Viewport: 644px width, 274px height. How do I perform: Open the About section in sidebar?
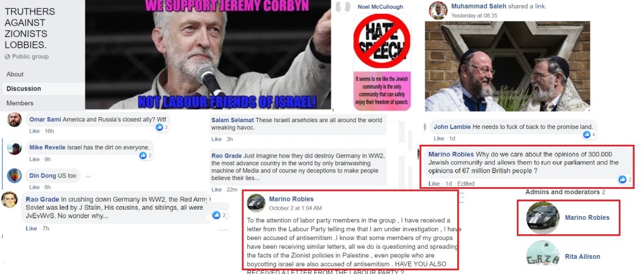pyautogui.click(x=15, y=74)
